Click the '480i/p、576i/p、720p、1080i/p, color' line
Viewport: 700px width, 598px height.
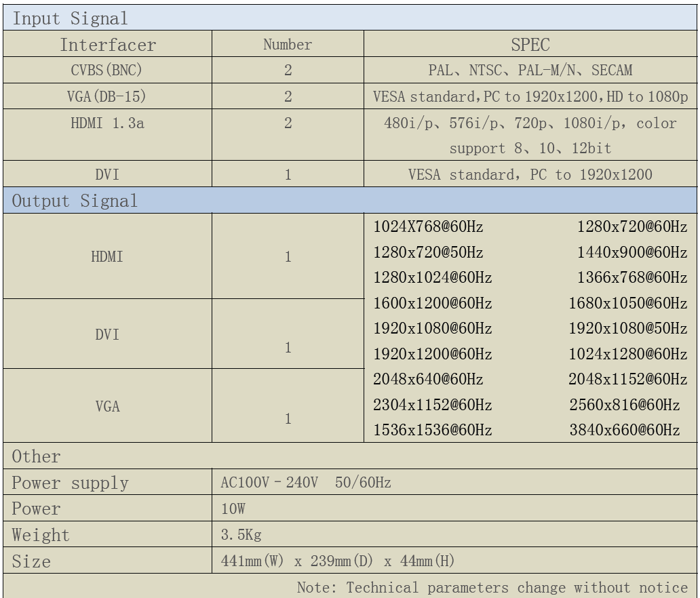point(530,123)
